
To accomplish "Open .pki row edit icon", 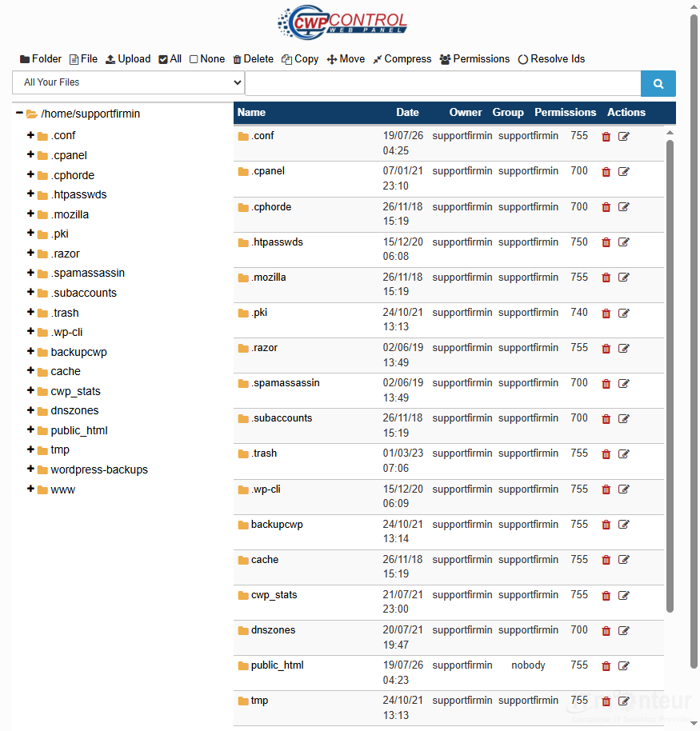I will tap(623, 314).
